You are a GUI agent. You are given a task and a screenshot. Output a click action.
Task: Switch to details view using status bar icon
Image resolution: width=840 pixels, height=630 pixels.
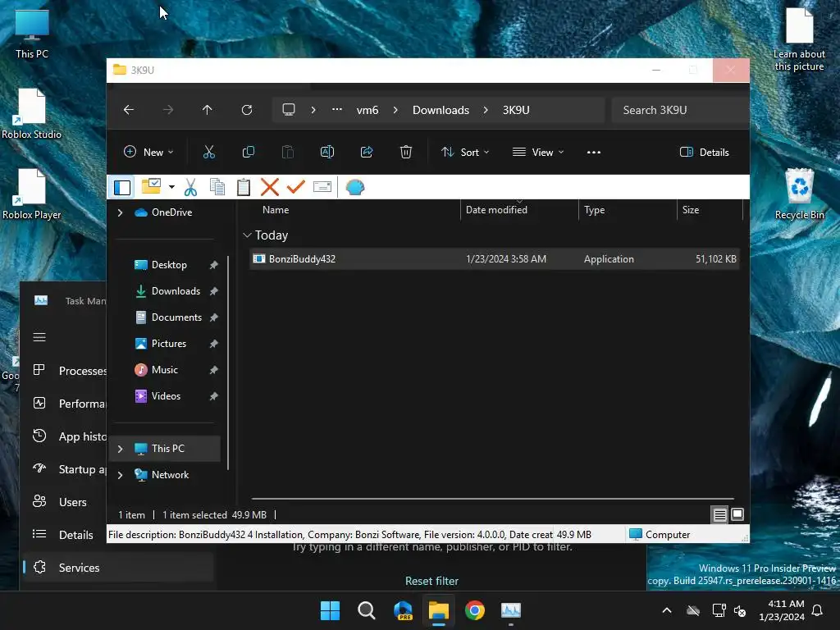720,515
